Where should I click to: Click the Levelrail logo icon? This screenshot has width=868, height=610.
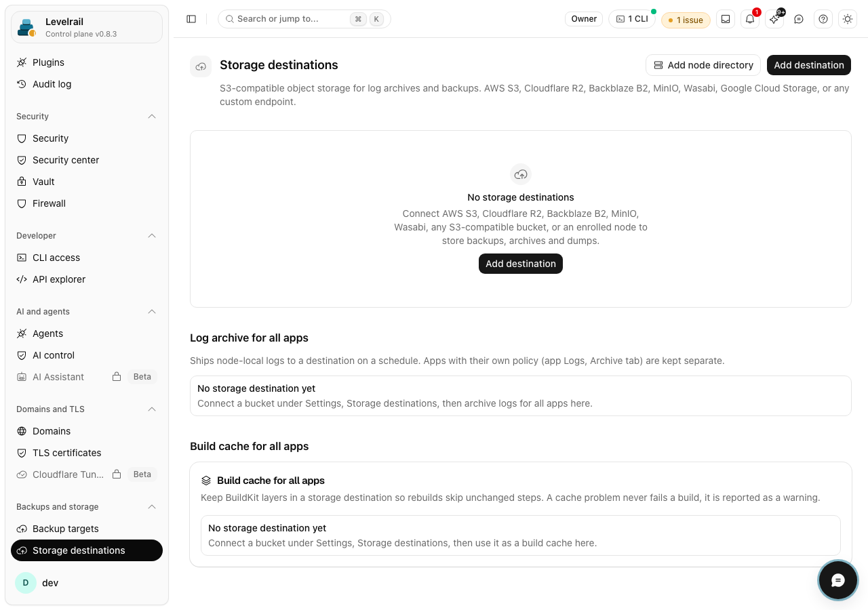(x=26, y=27)
